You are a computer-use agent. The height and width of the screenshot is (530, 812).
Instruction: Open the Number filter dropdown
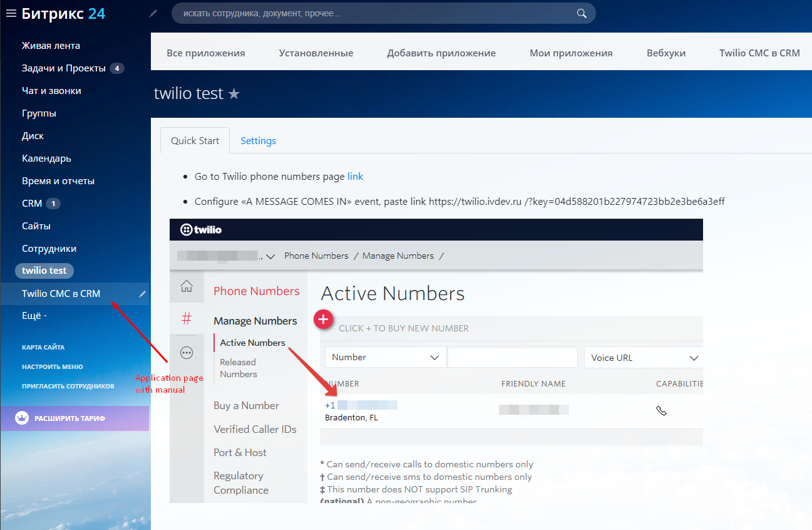[x=386, y=357]
